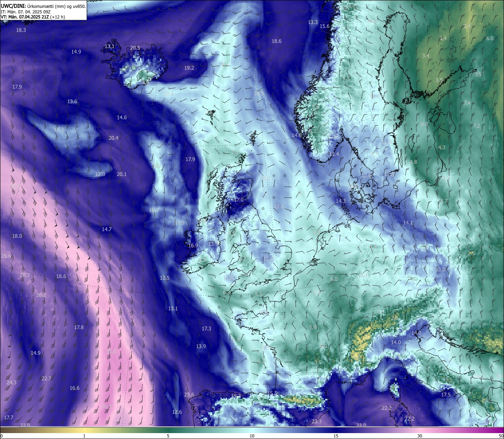Click the 22.0 value at bottom edge
The image size is (504, 439).
point(361,425)
